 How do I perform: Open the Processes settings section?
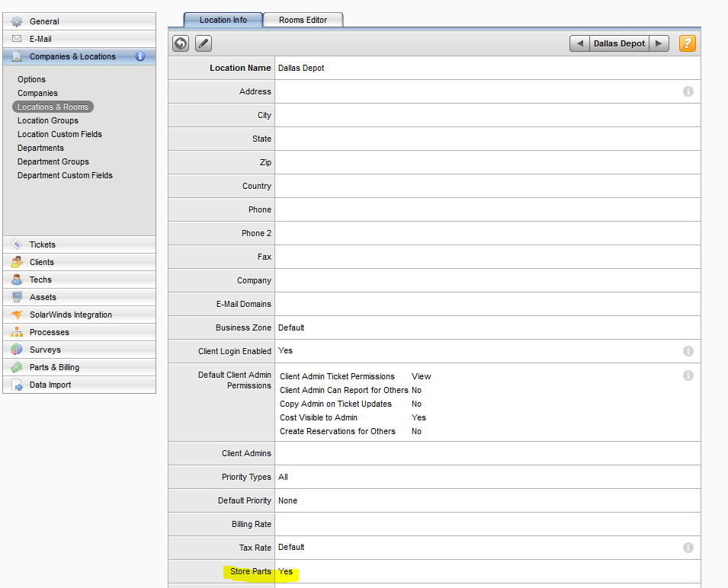tap(79, 332)
